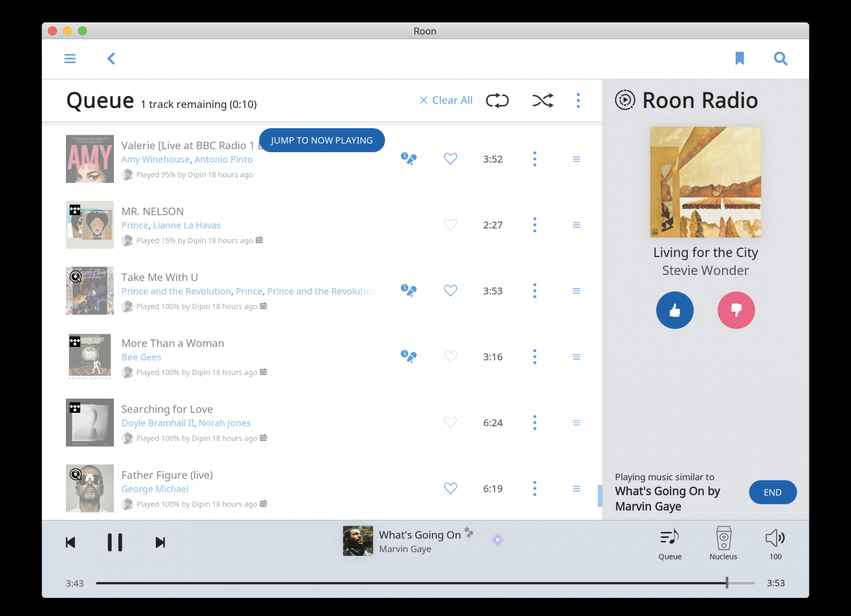Open volume control showing 100
Image resolution: width=851 pixels, height=616 pixels.
775,544
